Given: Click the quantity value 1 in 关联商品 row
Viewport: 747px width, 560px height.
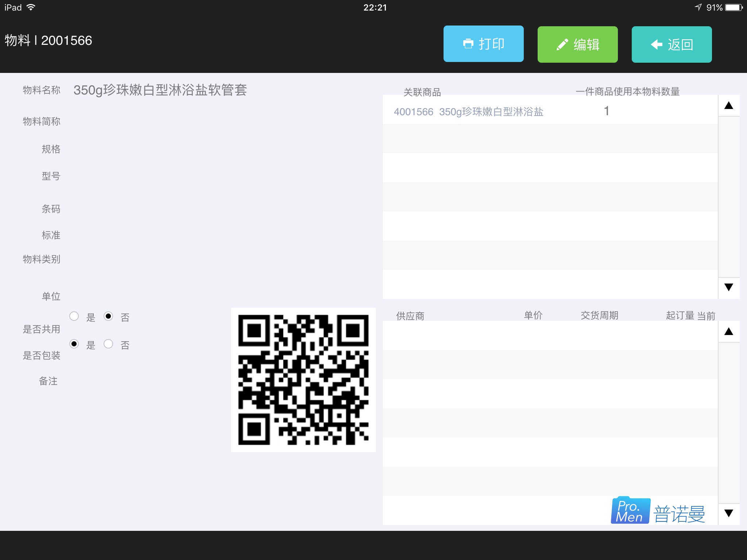Looking at the screenshot, I should [607, 111].
